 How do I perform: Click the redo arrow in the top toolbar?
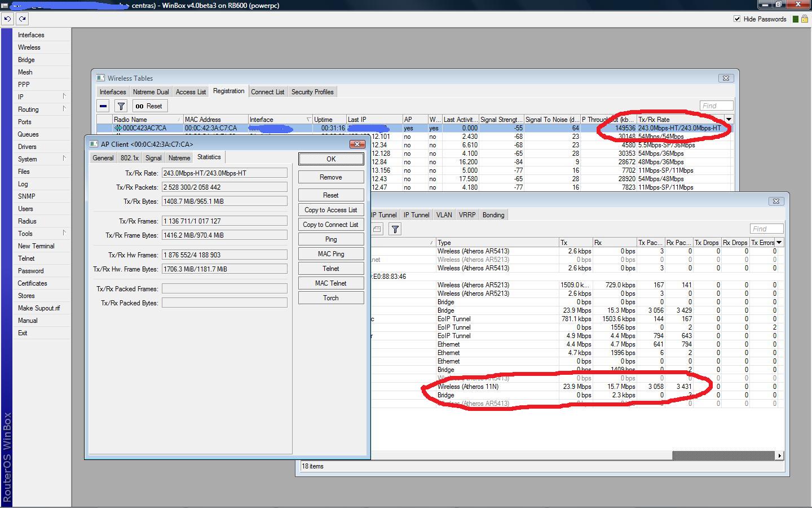[22, 19]
